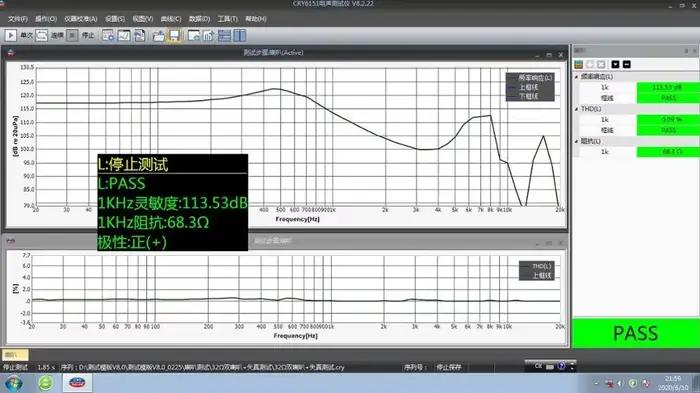This screenshot has width=700, height=393.
Task: Open the 设置(S) menu
Action: coord(115,19)
